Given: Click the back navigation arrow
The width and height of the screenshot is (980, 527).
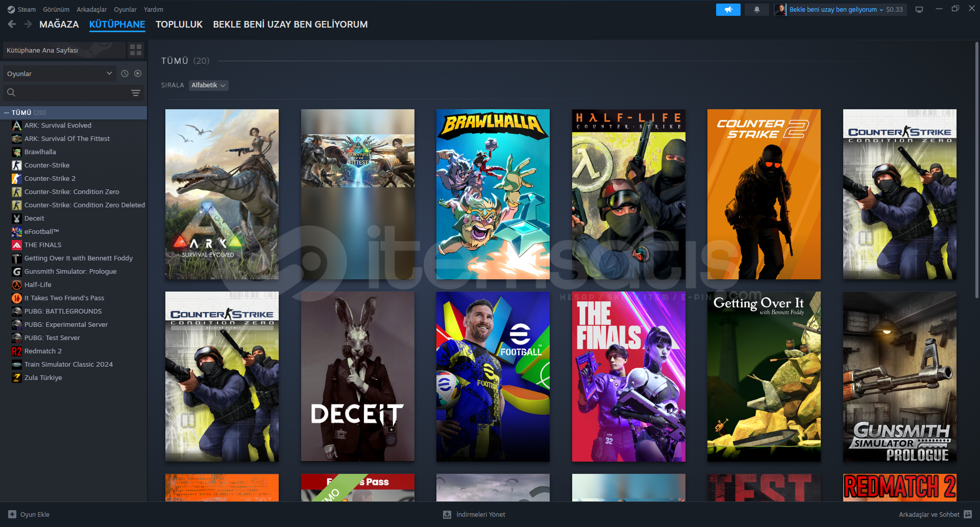Looking at the screenshot, I should (x=12, y=24).
